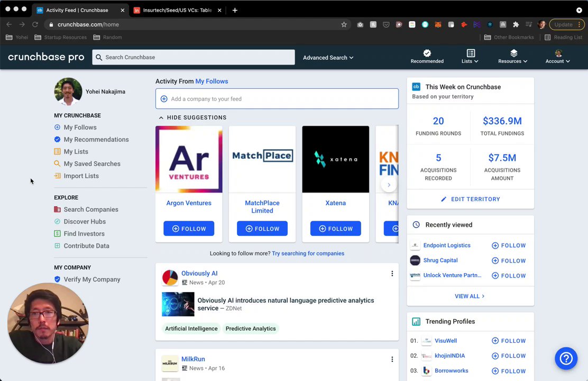
Task: Collapse the Hide Suggestions section
Action: 192,117
